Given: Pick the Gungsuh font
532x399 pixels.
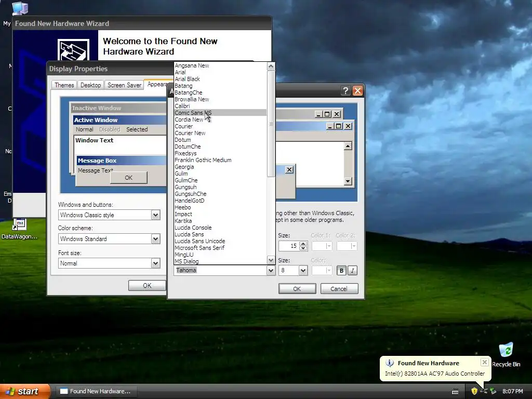Looking at the screenshot, I should point(220,187).
